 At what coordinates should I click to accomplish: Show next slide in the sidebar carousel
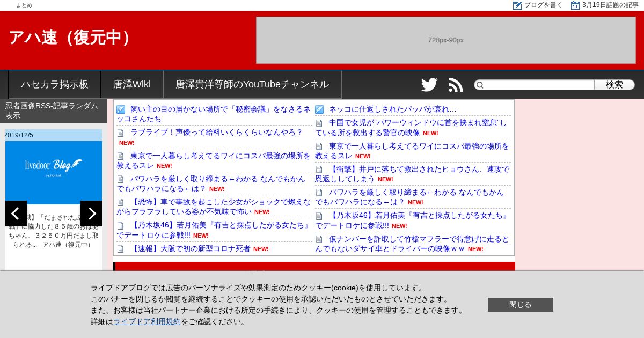[91, 214]
